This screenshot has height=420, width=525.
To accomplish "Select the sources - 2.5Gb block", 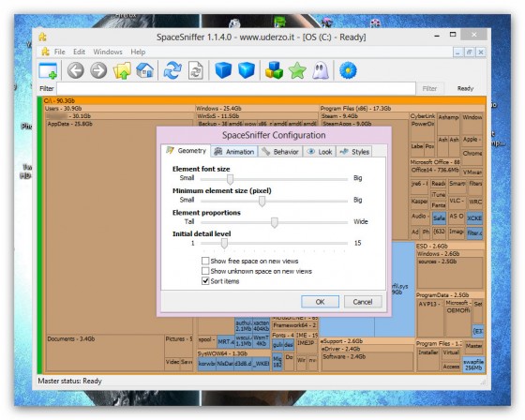I will click(450, 273).
